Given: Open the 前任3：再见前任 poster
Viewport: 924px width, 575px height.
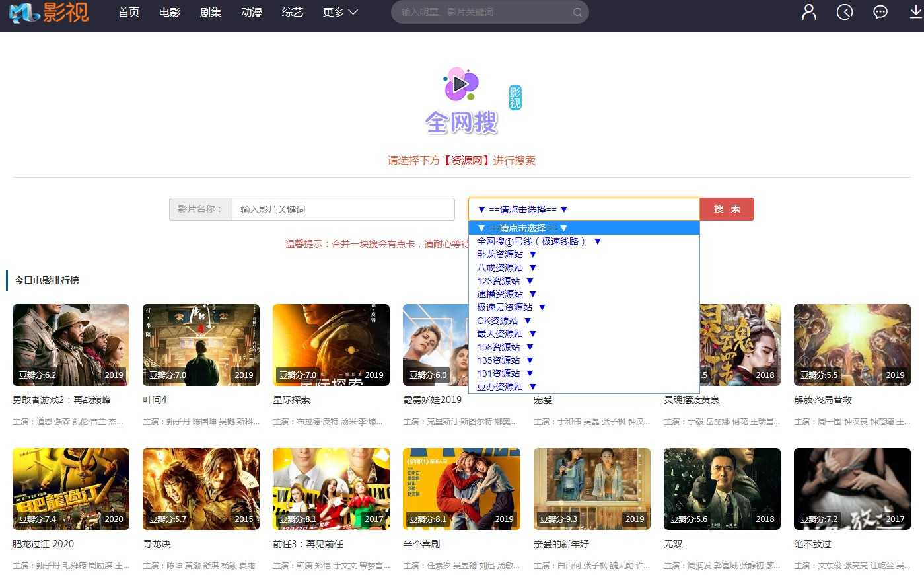Looking at the screenshot, I should click(x=331, y=489).
